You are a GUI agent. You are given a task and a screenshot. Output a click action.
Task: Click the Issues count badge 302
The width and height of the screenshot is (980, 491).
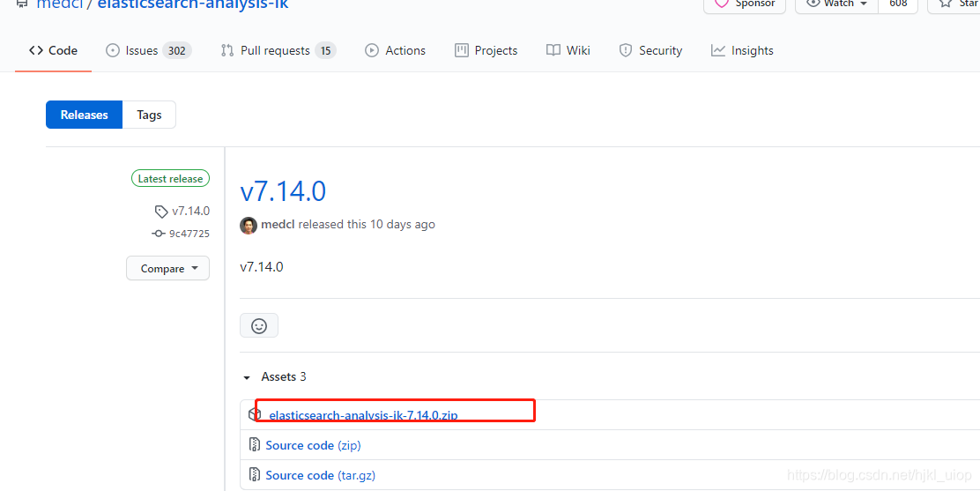point(177,50)
